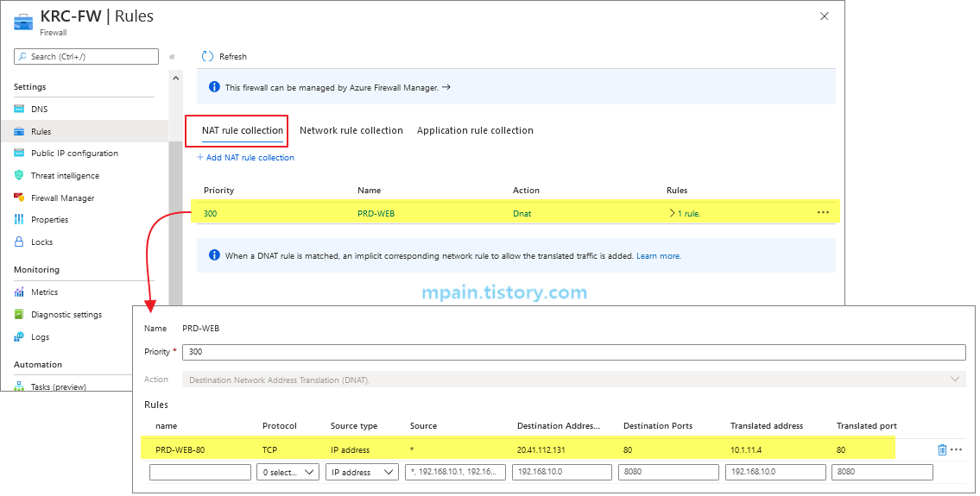Switch to NAT rule collection tab
The height and width of the screenshot is (496, 980).
click(x=243, y=130)
